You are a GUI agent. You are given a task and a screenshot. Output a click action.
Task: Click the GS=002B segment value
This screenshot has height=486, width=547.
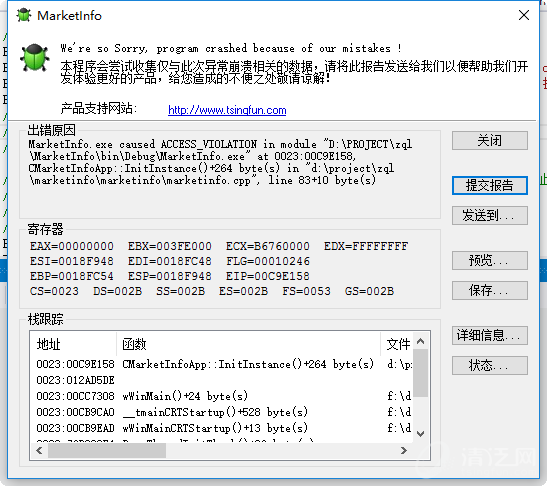(x=369, y=291)
